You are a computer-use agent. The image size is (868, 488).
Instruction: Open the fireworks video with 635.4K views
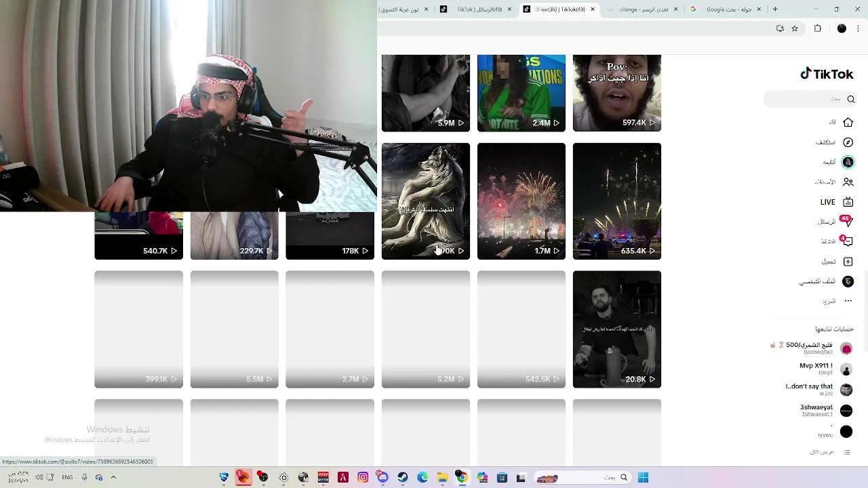[x=617, y=201]
